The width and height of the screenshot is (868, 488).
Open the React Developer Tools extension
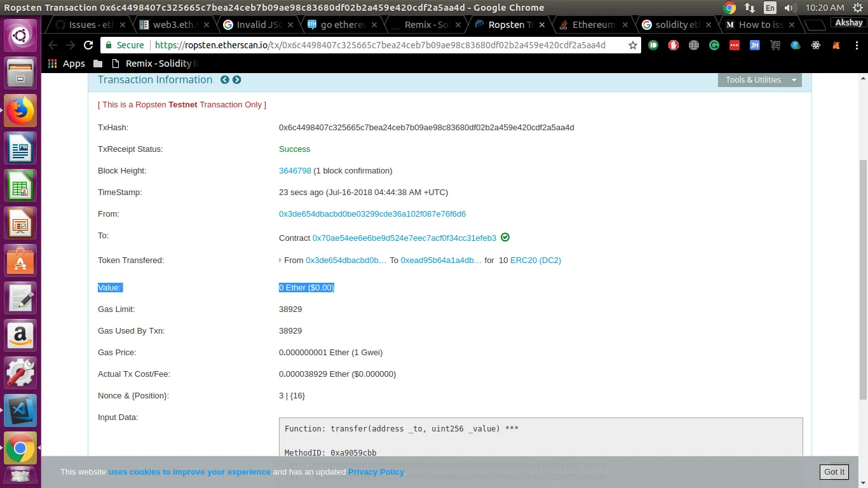816,46
